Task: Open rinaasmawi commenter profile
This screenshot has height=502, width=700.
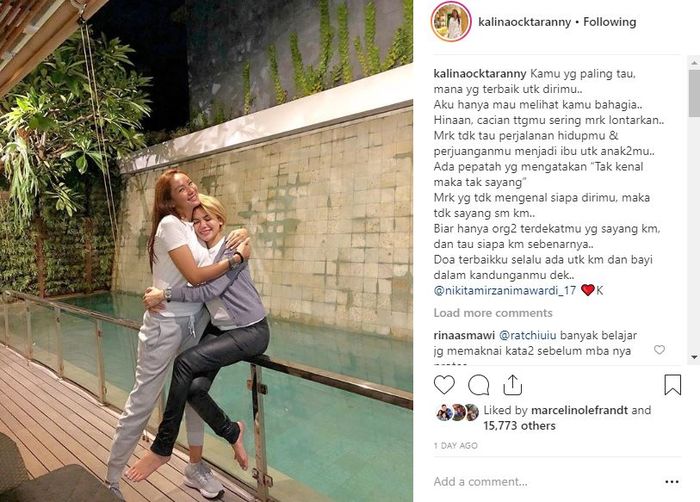Action: [464, 335]
